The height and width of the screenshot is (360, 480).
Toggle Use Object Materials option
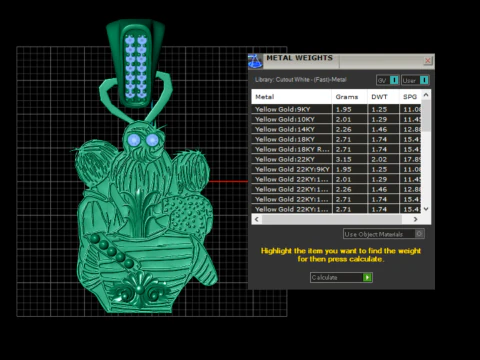384,234
